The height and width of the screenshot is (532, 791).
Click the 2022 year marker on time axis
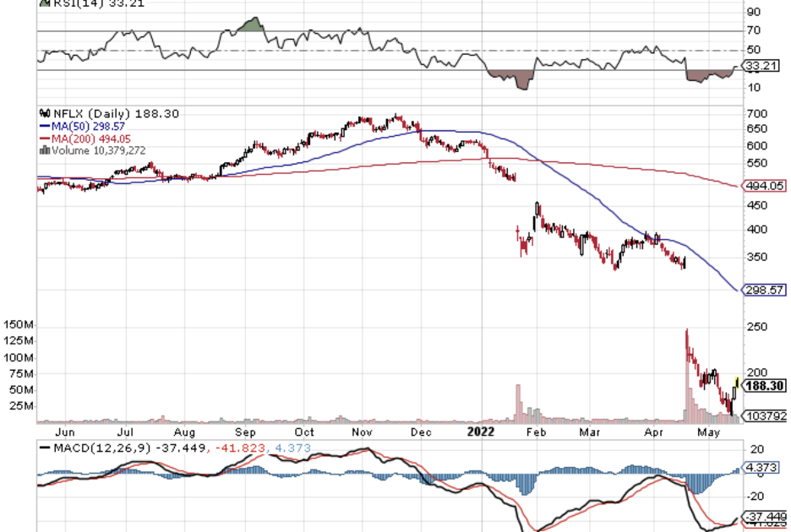(480, 432)
